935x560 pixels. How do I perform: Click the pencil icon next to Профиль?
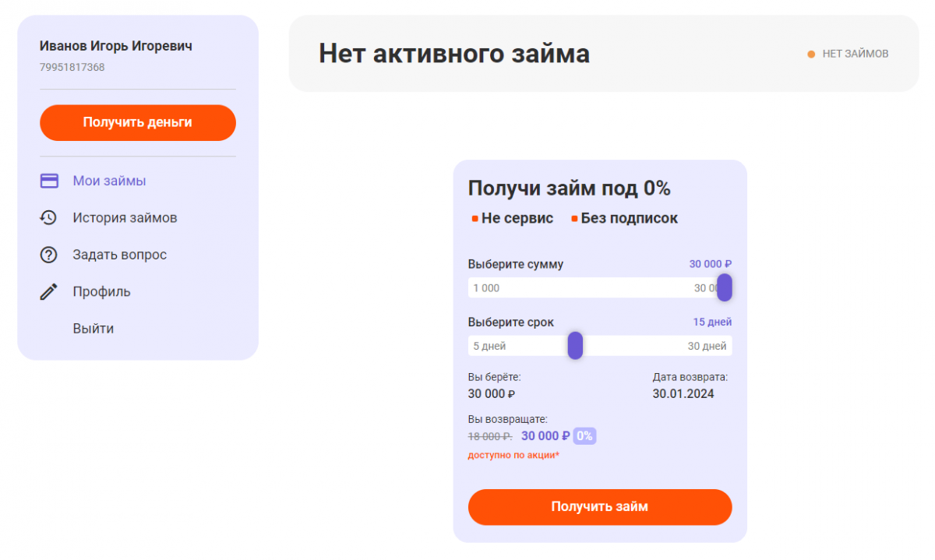point(49,292)
